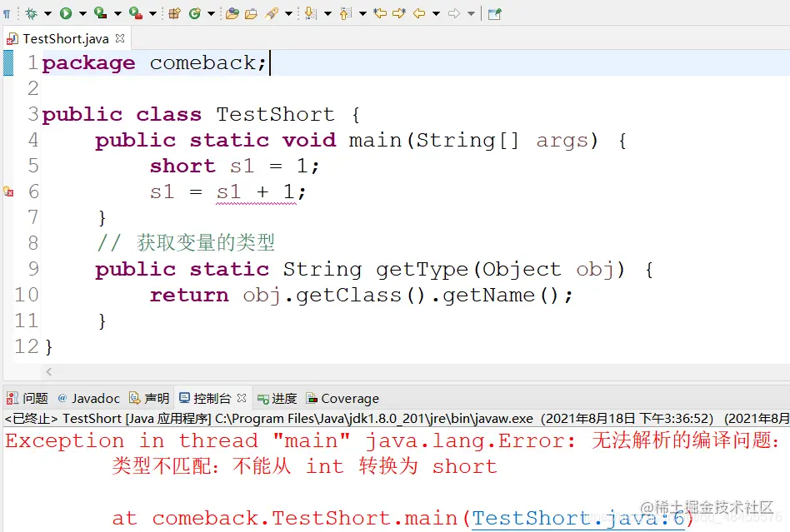Click the Back navigation yellow arrow
Screen dimensions: 790x532
point(419,13)
